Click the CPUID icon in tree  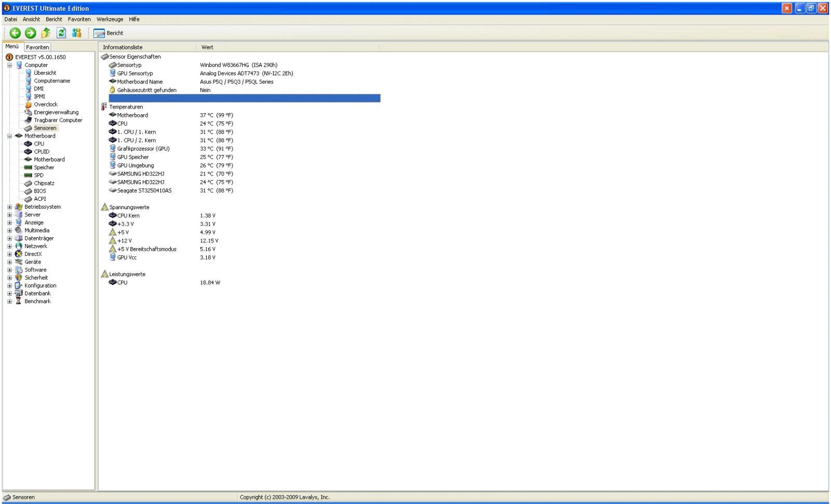coord(28,152)
